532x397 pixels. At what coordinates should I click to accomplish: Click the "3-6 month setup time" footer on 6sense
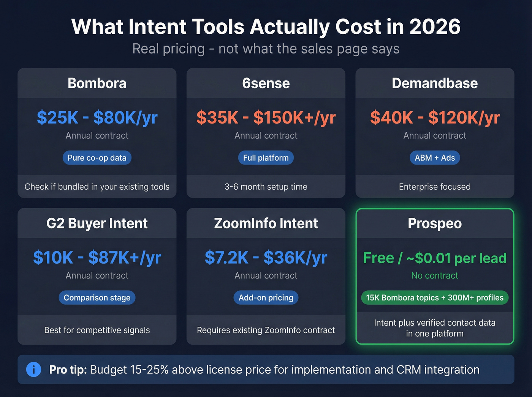pos(266,187)
